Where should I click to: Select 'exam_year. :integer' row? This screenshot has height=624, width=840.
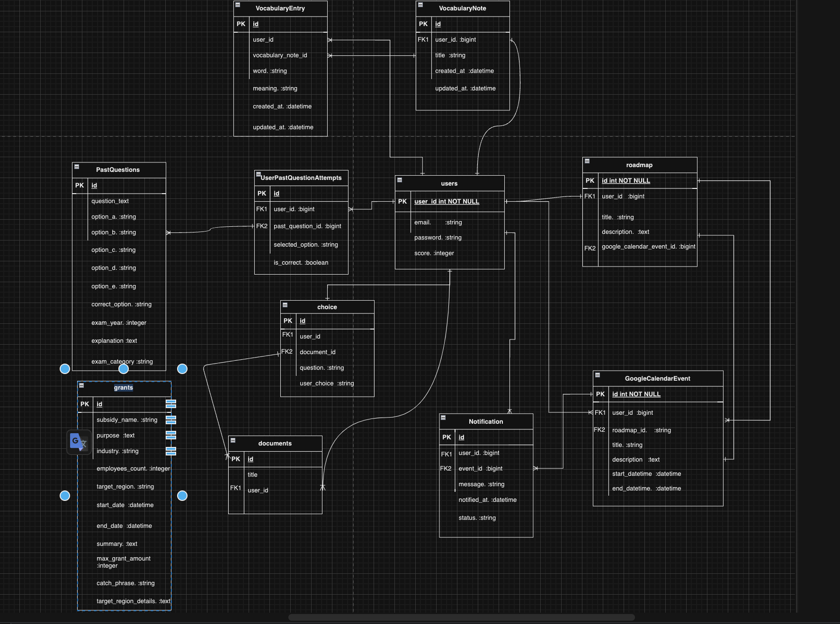[x=119, y=323]
